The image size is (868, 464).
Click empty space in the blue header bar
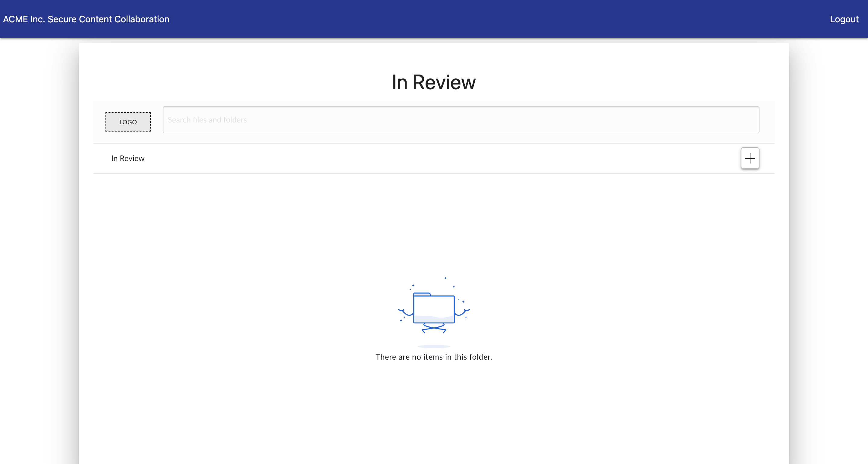coord(472,19)
